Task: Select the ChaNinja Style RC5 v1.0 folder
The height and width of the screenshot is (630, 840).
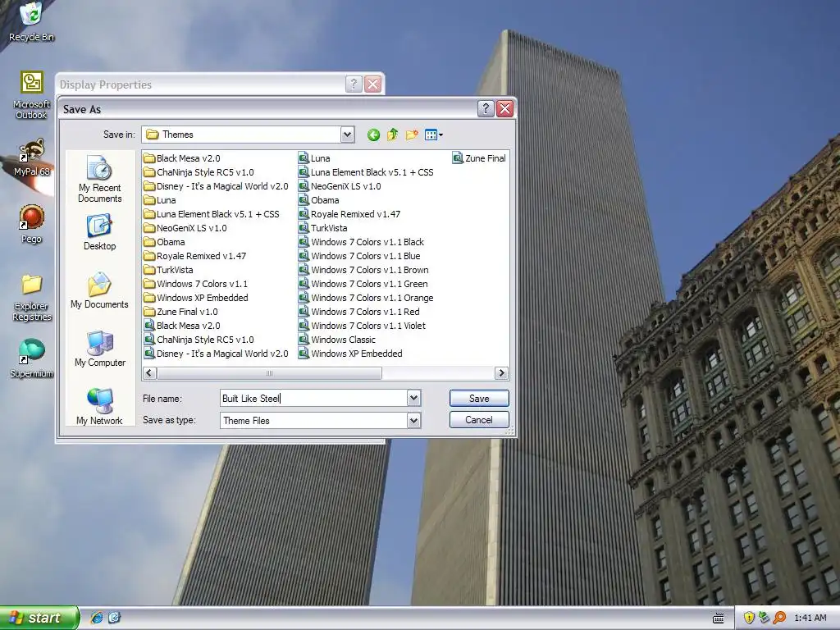Action: tap(199, 172)
